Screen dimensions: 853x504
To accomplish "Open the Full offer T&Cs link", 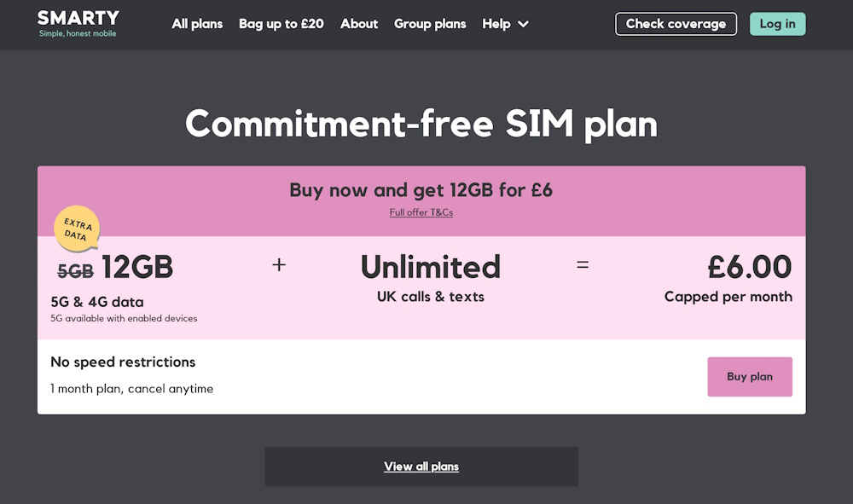I will tap(421, 212).
